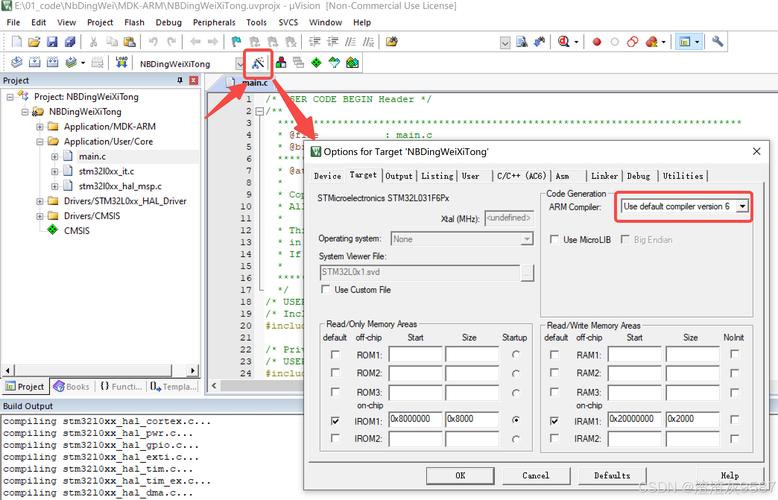Open Configuration using the wrench icon
This screenshot has width=778, height=500.
[717, 42]
